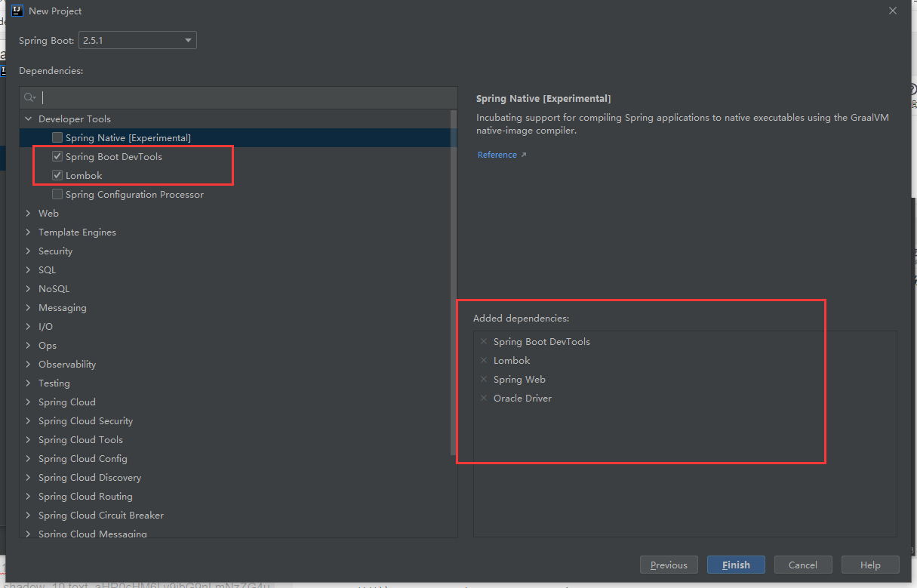This screenshot has width=917, height=588.
Task: Remove Spring Web using its X icon
Action: (x=484, y=380)
